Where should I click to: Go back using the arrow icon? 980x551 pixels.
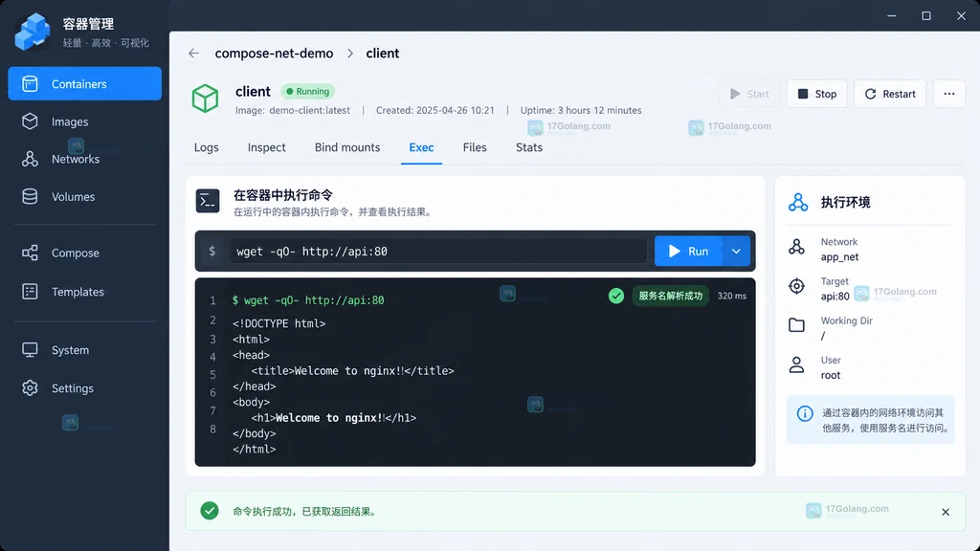[193, 54]
